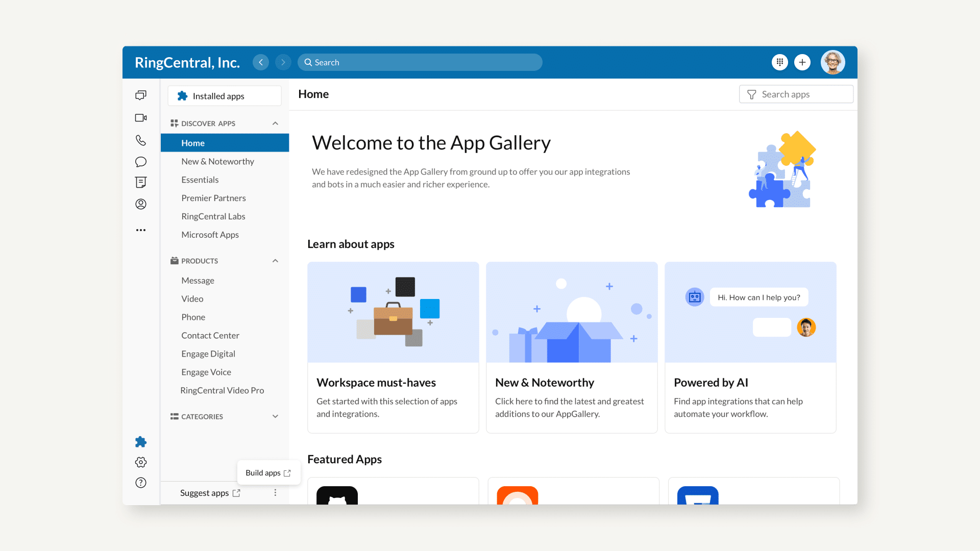Screen dimensions: 980x551
Task: Collapse the Products section
Action: tap(275, 261)
